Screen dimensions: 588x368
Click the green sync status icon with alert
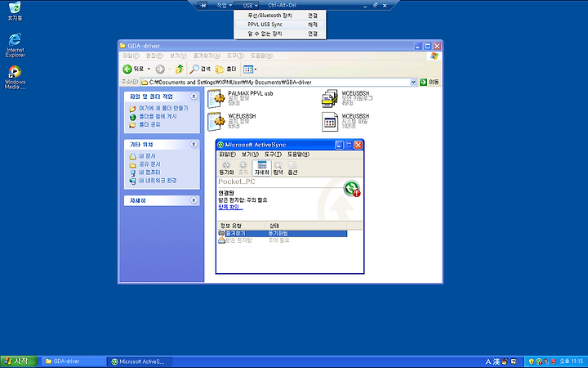coord(352,189)
